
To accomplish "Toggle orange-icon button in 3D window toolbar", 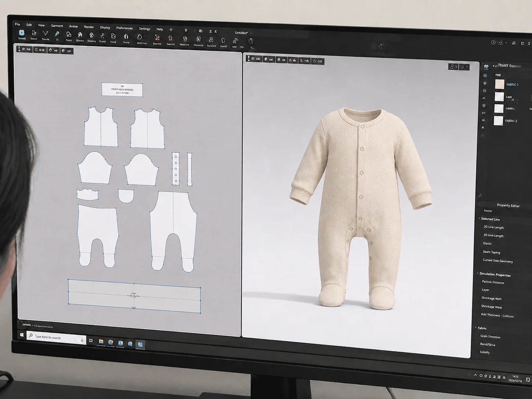I will point(304,61).
